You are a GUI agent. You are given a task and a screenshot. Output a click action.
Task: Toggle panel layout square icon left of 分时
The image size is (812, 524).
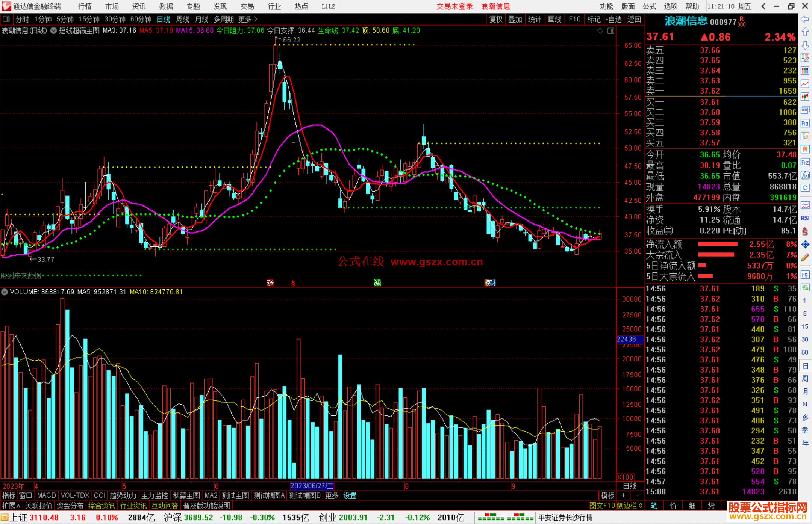pos(6,19)
